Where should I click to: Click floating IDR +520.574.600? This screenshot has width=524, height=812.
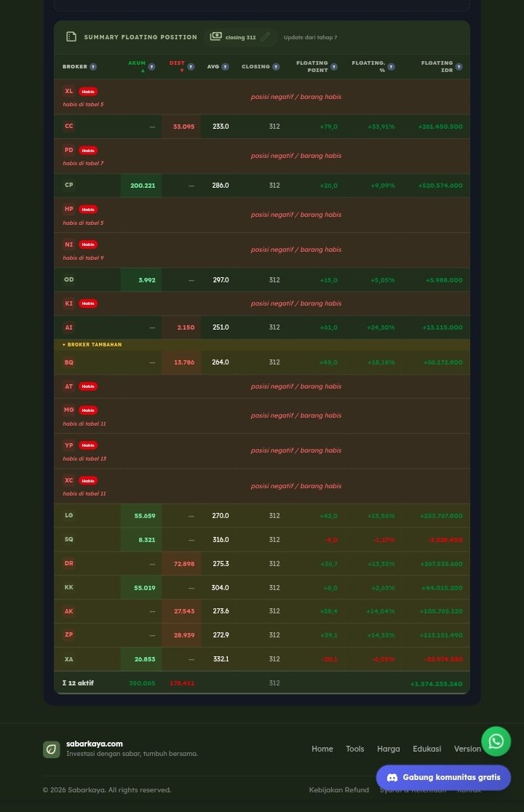pos(440,186)
